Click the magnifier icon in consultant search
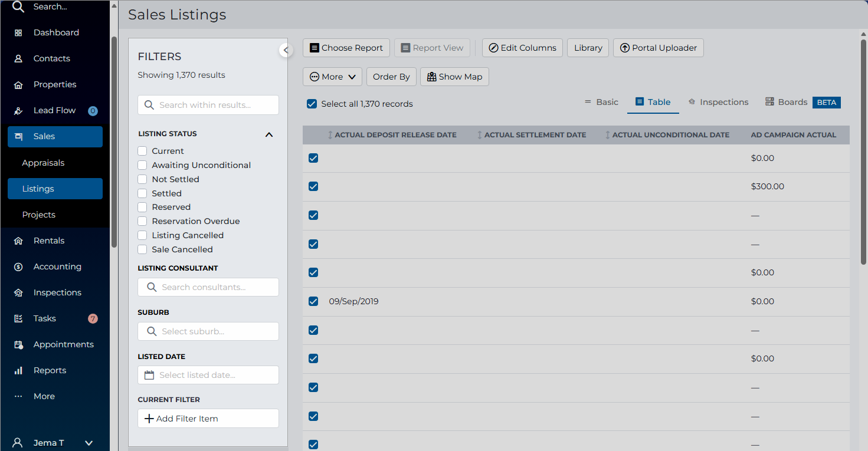 (x=152, y=287)
